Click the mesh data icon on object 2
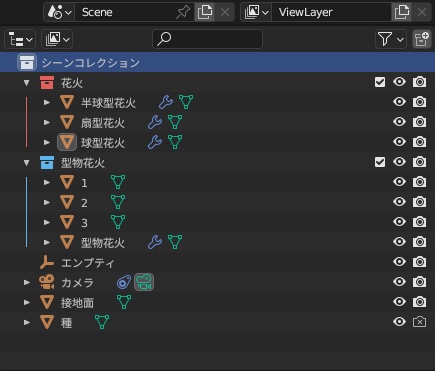The image size is (435, 371). click(118, 202)
